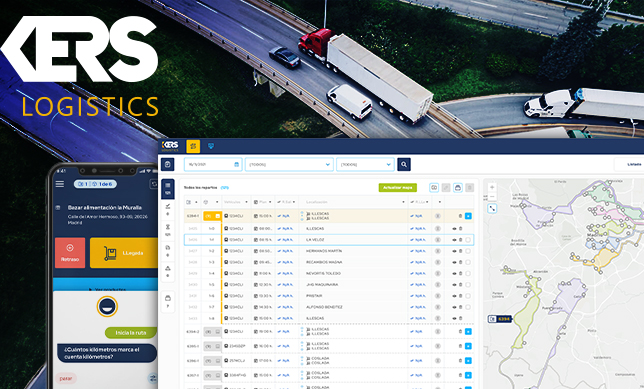Click the trash icon on route 6394-1 row
This screenshot has height=389, width=644.
(x=460, y=216)
